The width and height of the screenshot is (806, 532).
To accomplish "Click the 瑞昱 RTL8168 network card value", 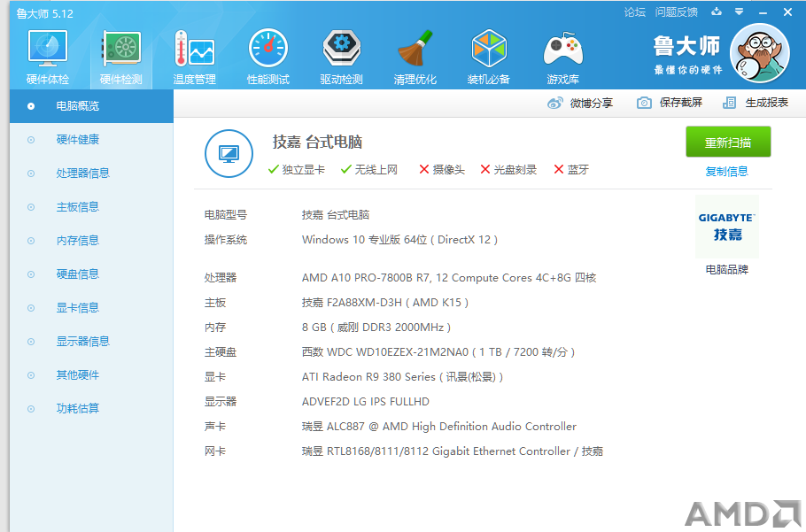I will [453, 451].
